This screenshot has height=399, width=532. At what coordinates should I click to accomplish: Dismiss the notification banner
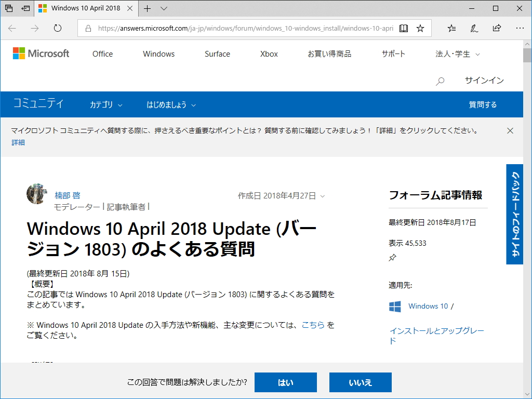coord(510,130)
